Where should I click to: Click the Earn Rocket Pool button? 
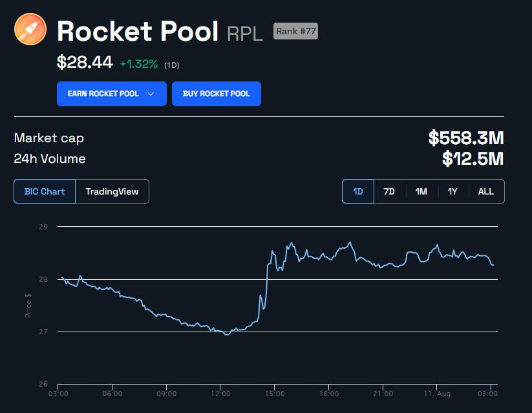(x=103, y=94)
